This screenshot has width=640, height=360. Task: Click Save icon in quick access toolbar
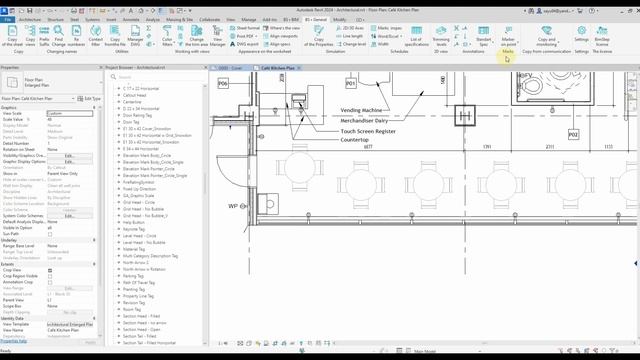point(29,11)
